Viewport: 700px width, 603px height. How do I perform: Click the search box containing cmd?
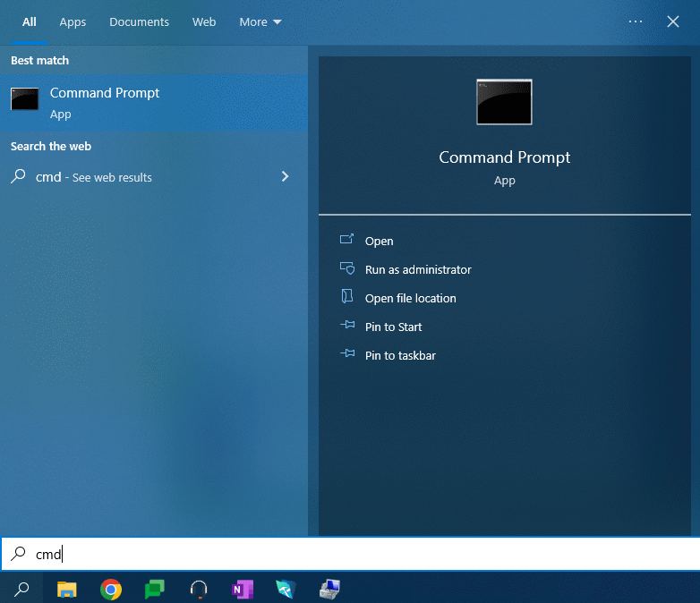[350, 554]
